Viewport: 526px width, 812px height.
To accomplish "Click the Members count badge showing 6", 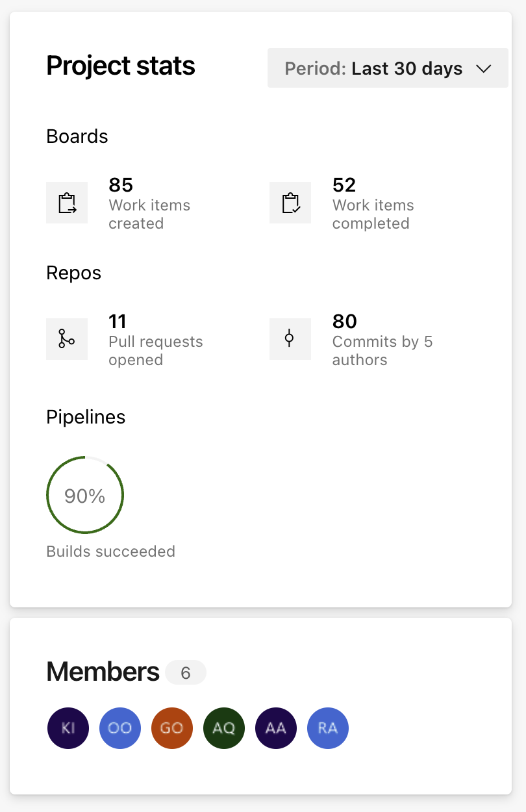I will click(x=186, y=673).
